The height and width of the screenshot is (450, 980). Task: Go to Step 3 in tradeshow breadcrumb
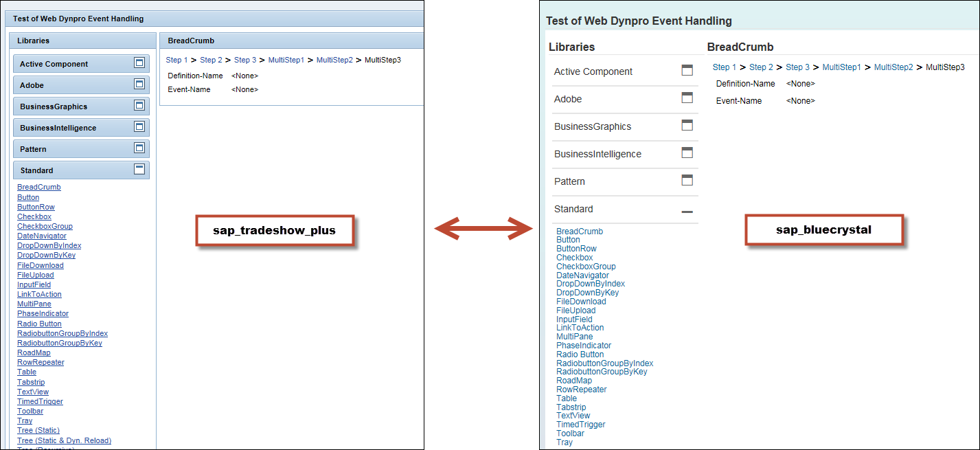(245, 60)
